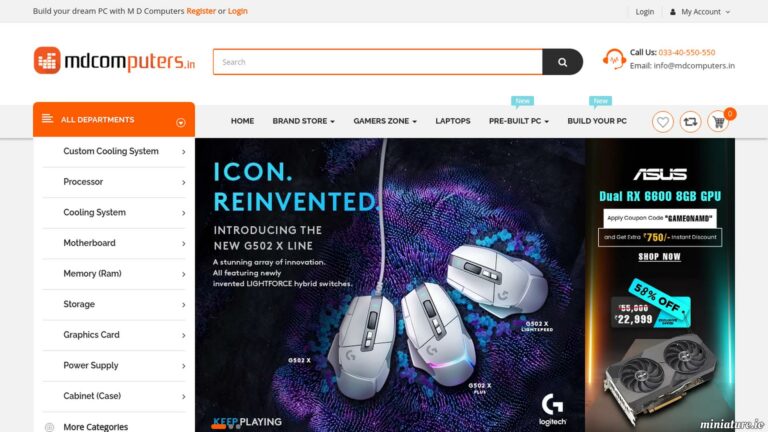Click the orange Register link
Image resolution: width=768 pixels, height=432 pixels.
[x=201, y=11]
